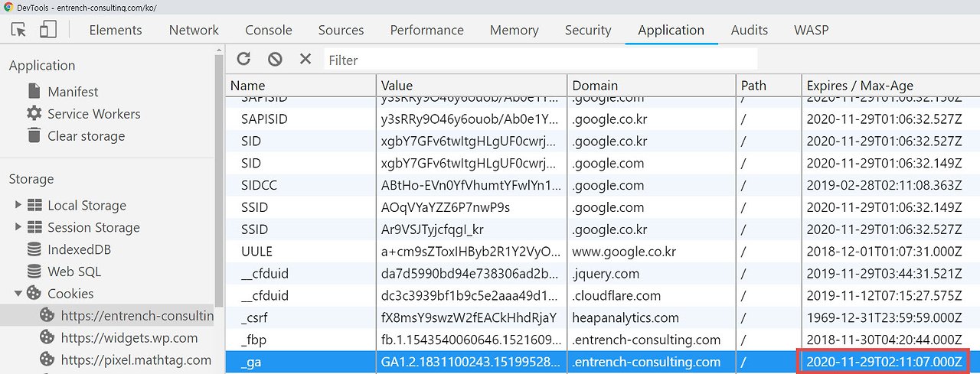
Task: Expand the Local Storage tree node
Action: click(x=18, y=205)
